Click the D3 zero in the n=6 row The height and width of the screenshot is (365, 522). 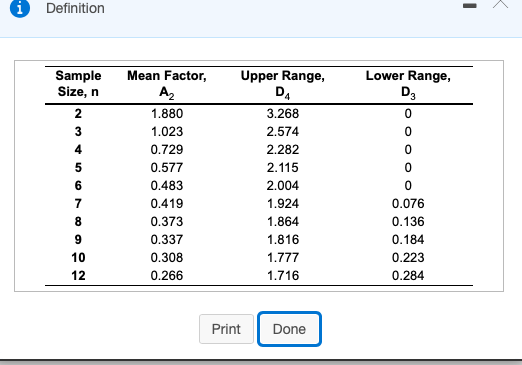(x=408, y=186)
